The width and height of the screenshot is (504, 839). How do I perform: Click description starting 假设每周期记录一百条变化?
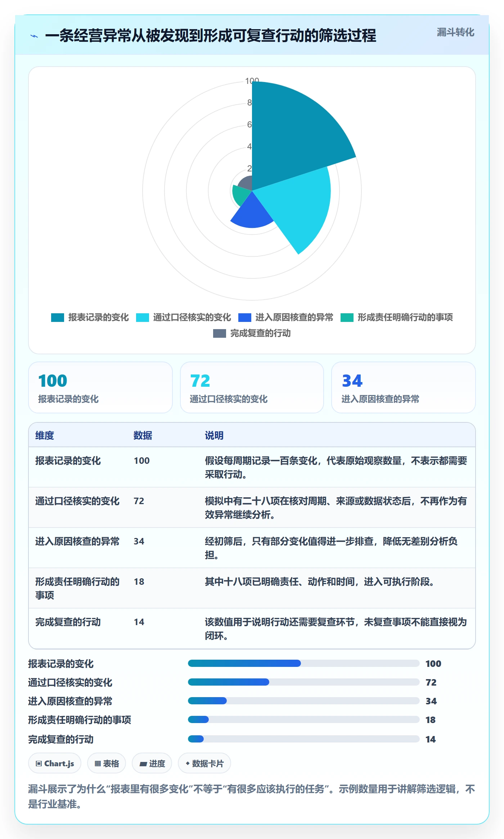coord(336,467)
